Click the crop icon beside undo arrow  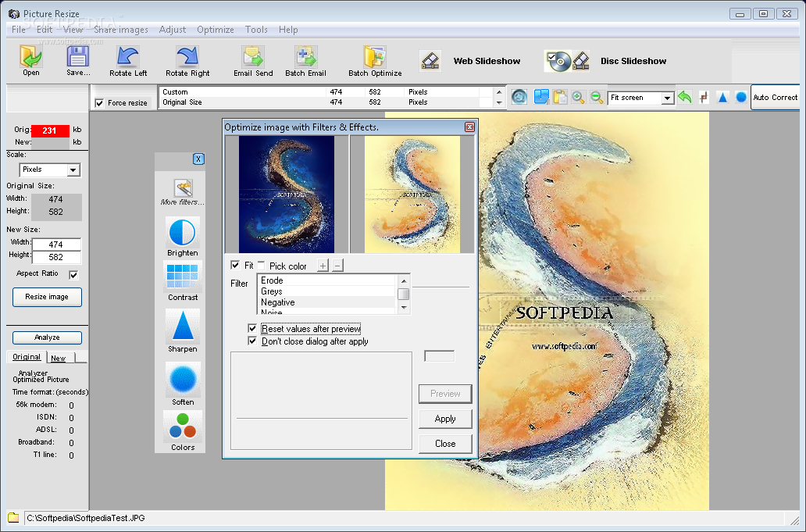pos(704,97)
